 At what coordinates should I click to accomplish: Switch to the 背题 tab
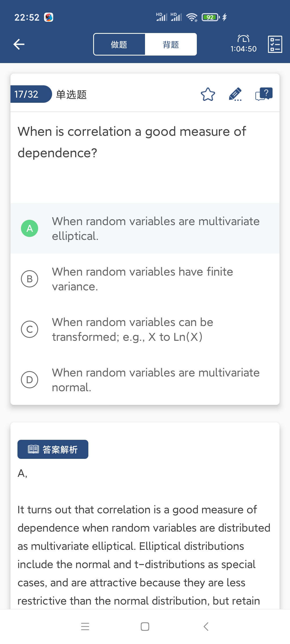click(x=171, y=45)
